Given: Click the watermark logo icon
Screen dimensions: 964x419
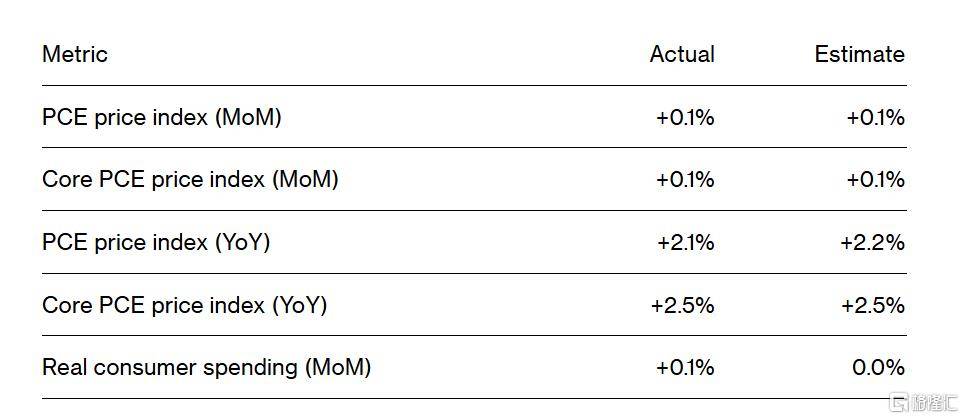Looking at the screenshot, I should [x=900, y=402].
